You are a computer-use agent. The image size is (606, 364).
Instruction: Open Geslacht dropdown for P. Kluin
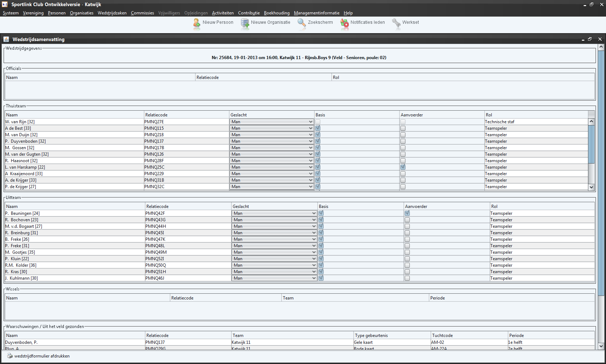click(275, 259)
